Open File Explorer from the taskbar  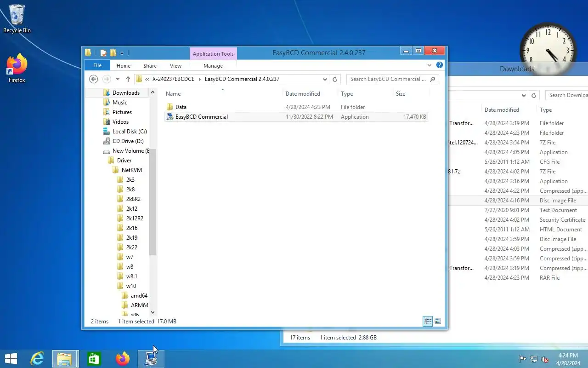[65, 358]
